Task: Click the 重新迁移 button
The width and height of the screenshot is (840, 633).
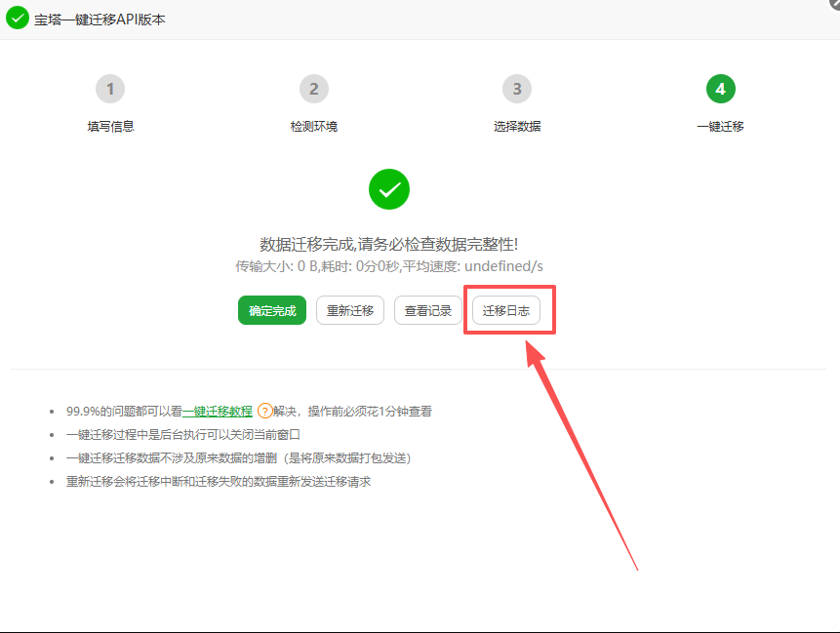Action: 349,309
